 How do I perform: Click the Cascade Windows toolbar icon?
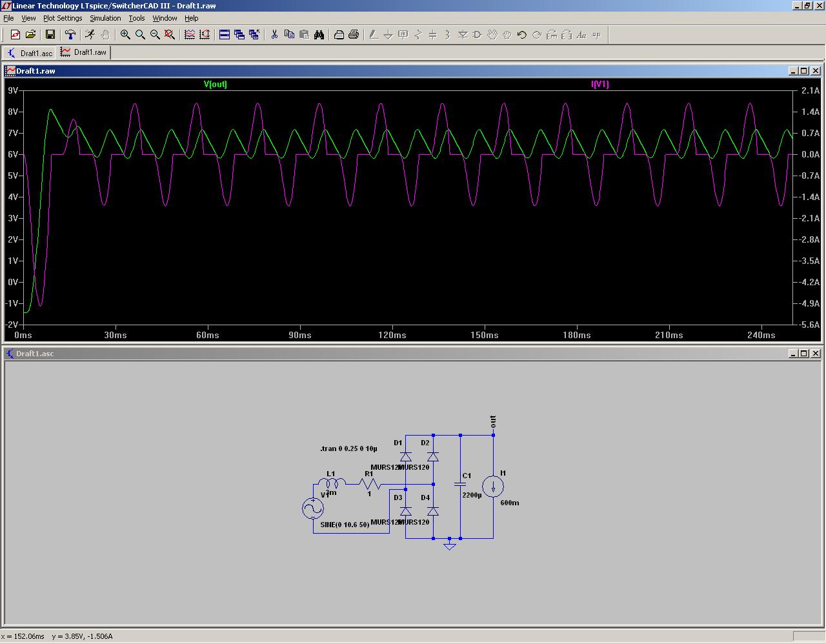[239, 35]
